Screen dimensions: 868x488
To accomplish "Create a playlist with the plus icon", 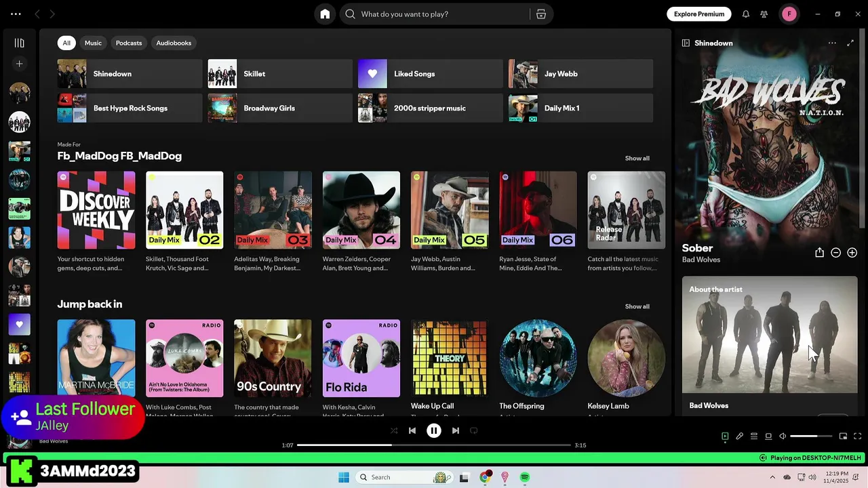I will (x=20, y=64).
